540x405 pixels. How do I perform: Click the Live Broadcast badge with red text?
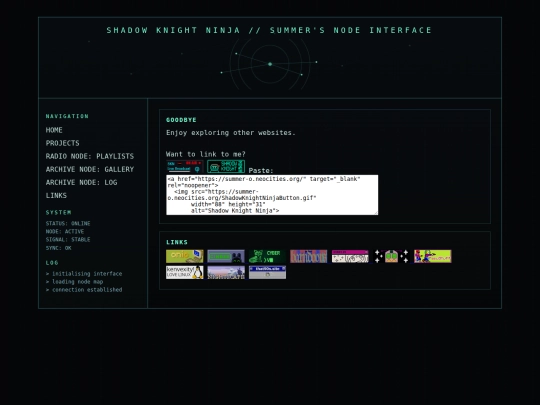pos(185,167)
